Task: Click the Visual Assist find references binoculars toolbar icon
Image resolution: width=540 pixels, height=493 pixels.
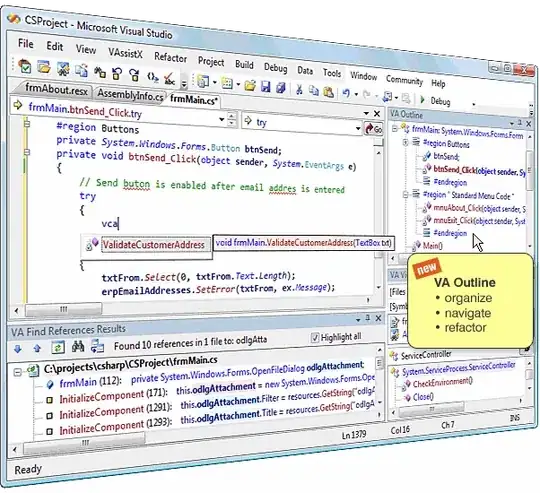Action: (100, 72)
